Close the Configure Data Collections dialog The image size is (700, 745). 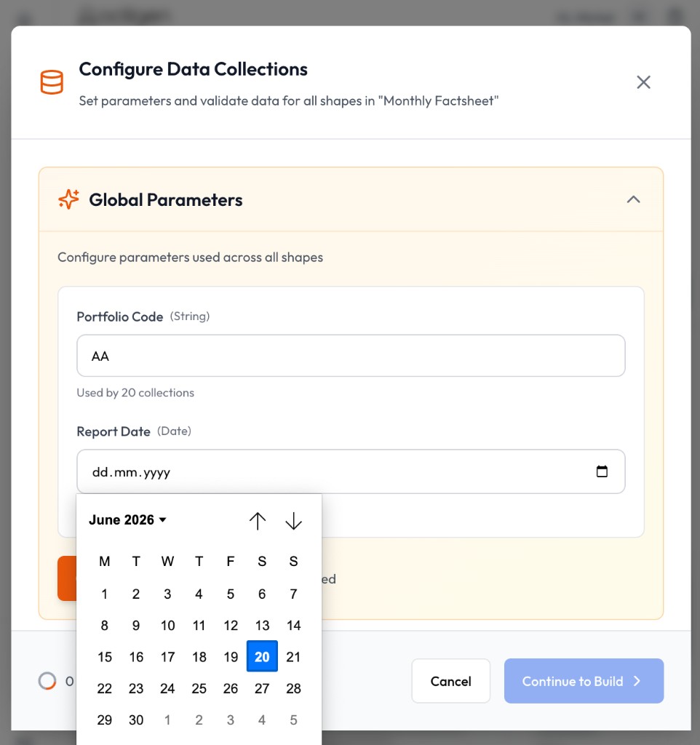643,82
